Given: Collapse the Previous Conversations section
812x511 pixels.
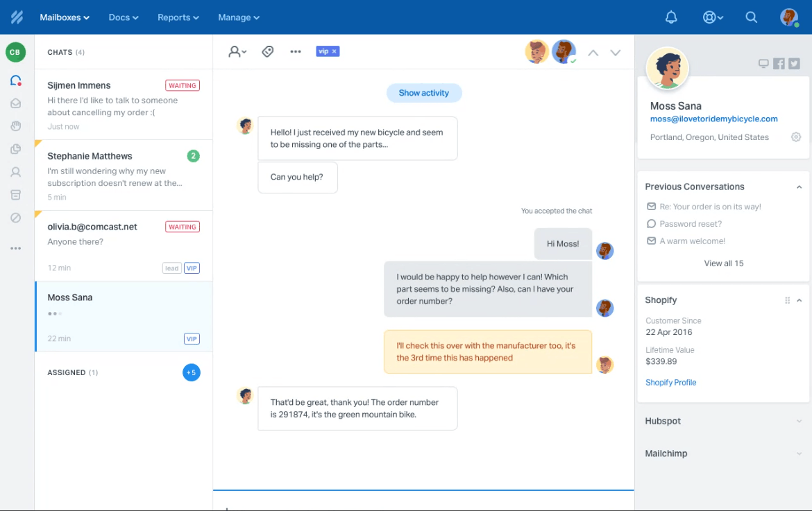Looking at the screenshot, I should 799,187.
